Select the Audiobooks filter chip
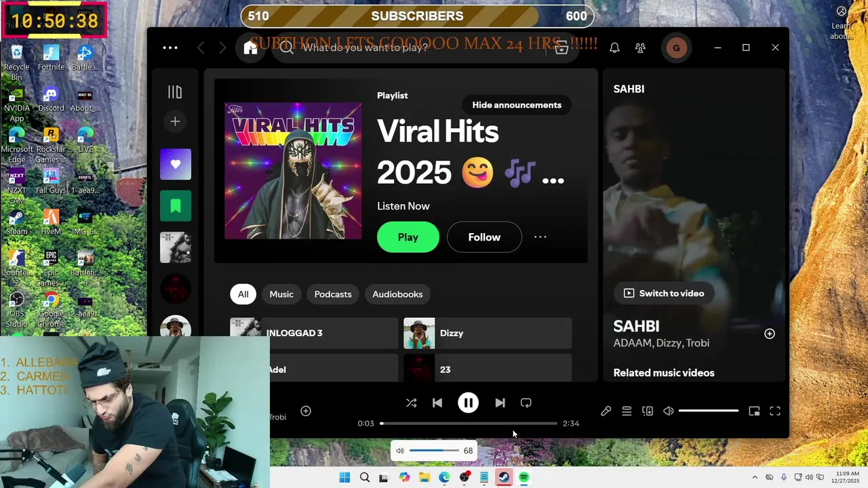Image resolution: width=868 pixels, height=488 pixels. pyautogui.click(x=397, y=294)
